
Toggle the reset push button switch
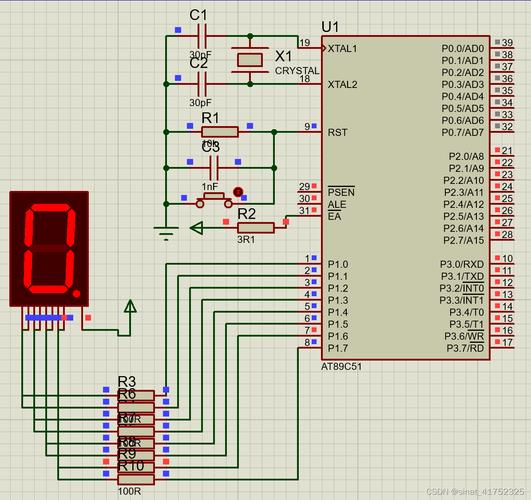pos(214,200)
